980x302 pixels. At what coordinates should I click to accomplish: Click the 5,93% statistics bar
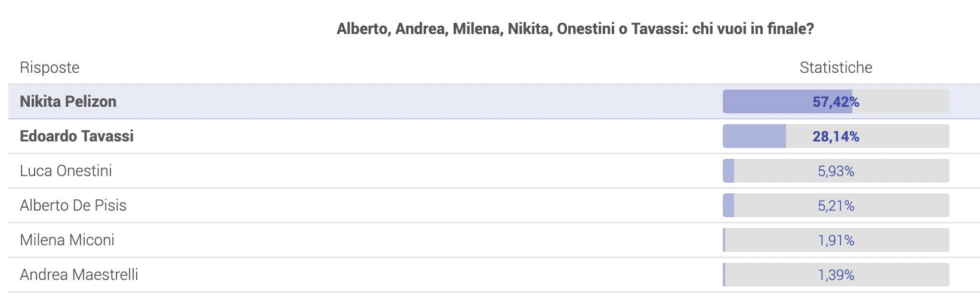point(836,171)
